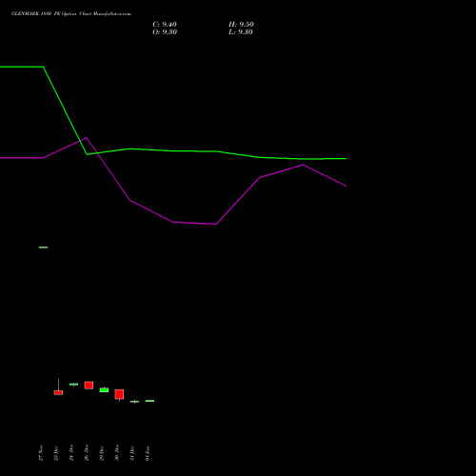Viewport: 476px width, 476px height.
Task: Click the 27 Nov date label
Action: pyautogui.click(x=41, y=452)
